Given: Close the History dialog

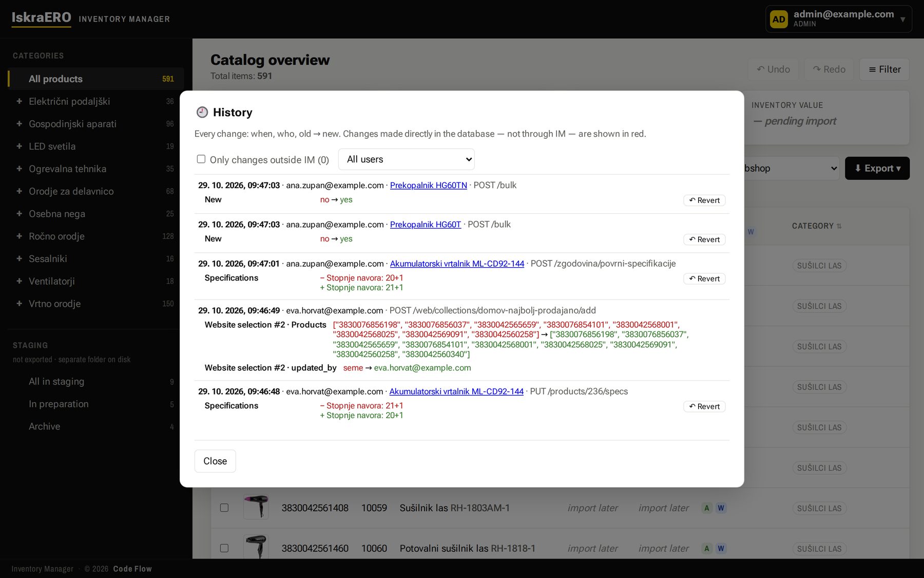Looking at the screenshot, I should 215,461.
